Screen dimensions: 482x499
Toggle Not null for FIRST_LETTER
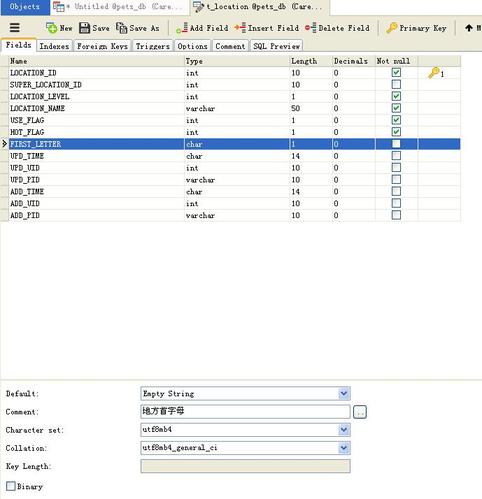(x=396, y=144)
